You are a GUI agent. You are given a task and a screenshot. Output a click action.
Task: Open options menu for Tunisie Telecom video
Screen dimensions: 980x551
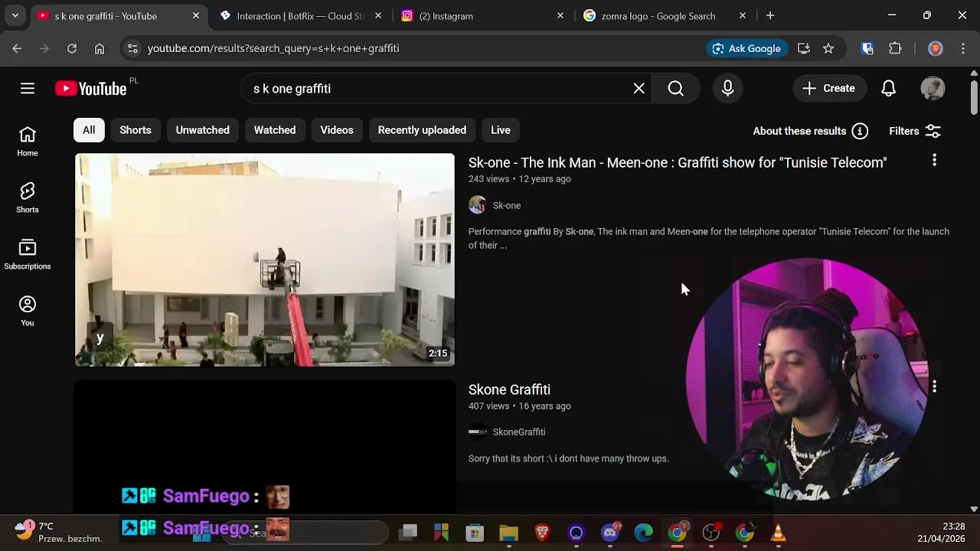(x=934, y=160)
